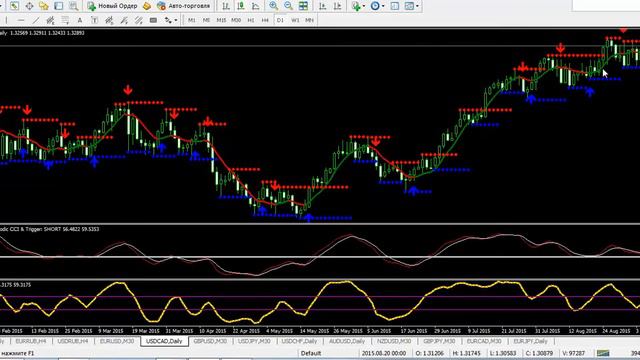Toggle auto scroll chart icon
640x360 pixels.
point(322,6)
